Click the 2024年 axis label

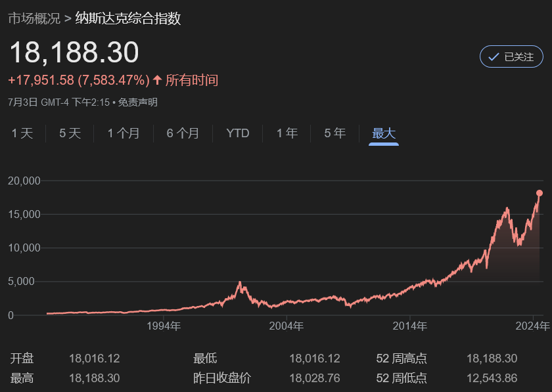[x=533, y=326]
